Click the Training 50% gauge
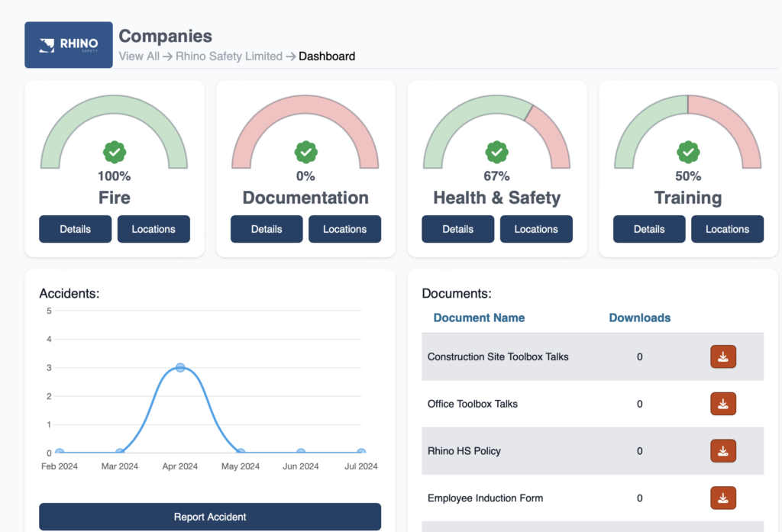Image resolution: width=782 pixels, height=532 pixels. 688,105
